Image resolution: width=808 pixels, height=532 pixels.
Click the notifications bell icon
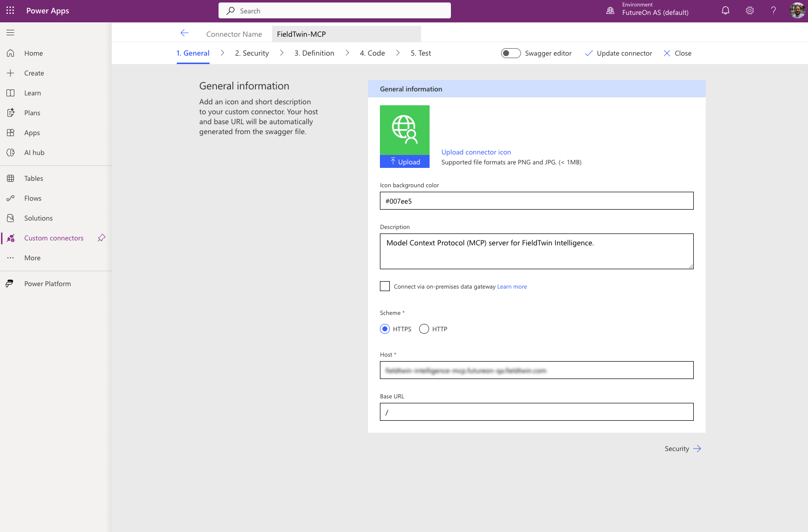pos(726,10)
